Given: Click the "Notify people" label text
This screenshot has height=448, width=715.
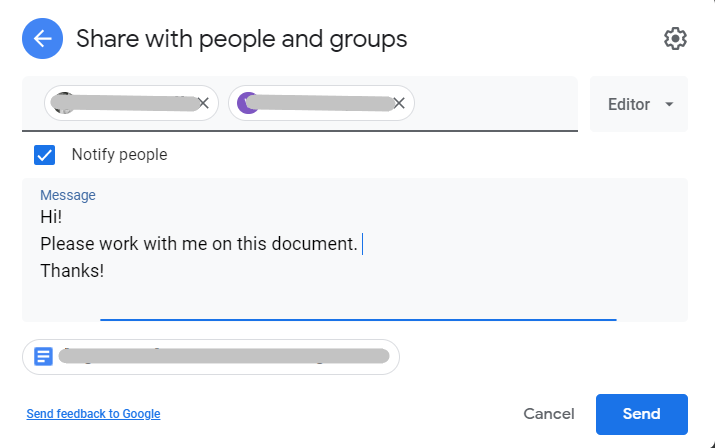Looking at the screenshot, I should [119, 155].
